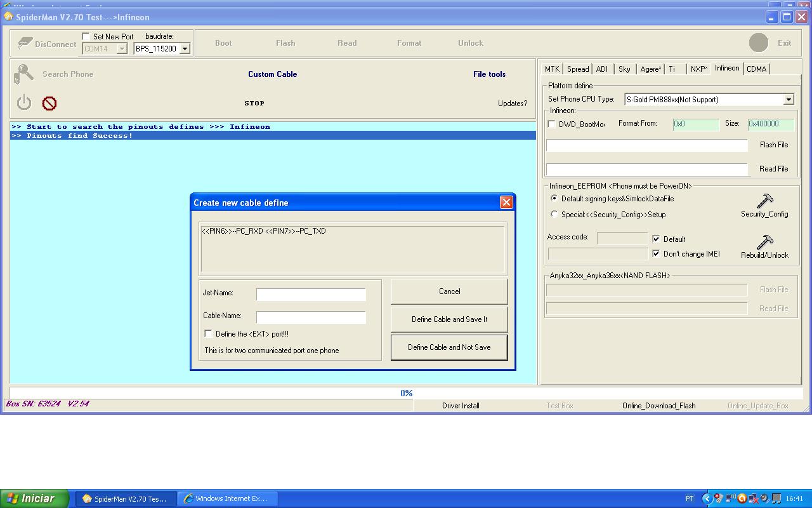812x508 pixels.
Task: Click Cancel in cable define dialog
Action: (x=449, y=291)
